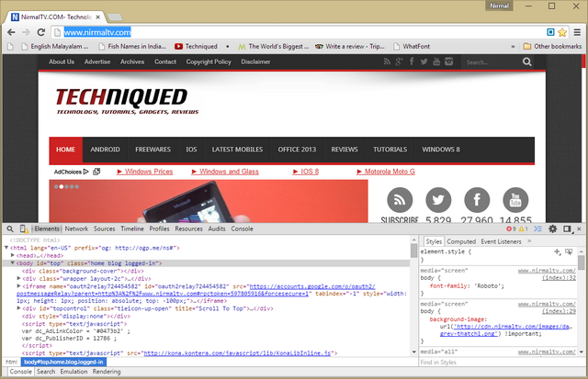Open the Other bookmarks folder
588x379 pixels.
pos(553,47)
